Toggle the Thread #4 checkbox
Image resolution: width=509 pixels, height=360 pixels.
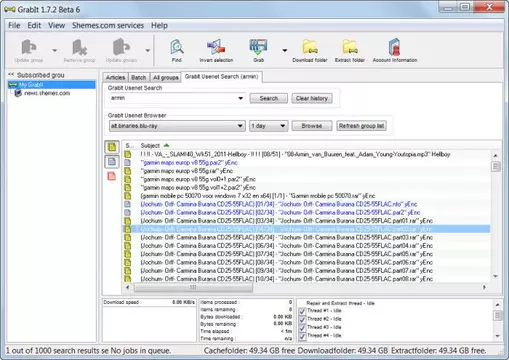(x=302, y=336)
